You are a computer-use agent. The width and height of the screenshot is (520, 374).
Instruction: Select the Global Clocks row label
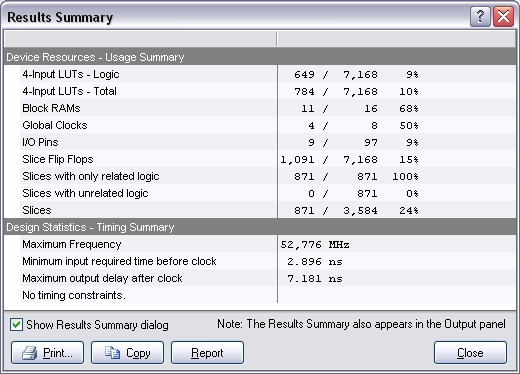(x=55, y=125)
